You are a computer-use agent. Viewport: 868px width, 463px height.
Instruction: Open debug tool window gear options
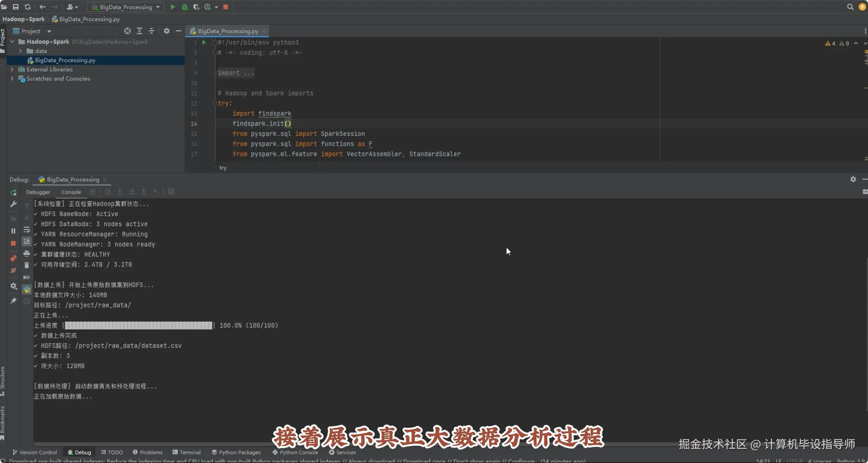coord(853,179)
